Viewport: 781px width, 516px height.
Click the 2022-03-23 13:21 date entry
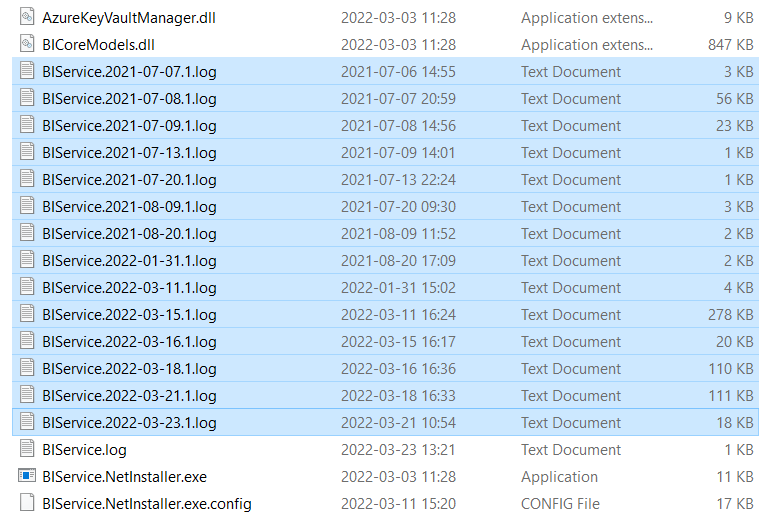398,450
